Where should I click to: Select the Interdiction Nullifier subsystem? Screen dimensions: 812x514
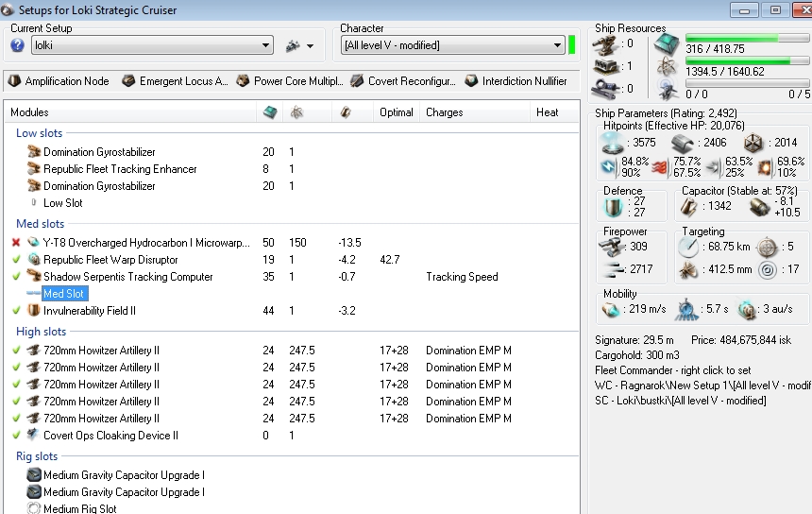click(x=516, y=81)
